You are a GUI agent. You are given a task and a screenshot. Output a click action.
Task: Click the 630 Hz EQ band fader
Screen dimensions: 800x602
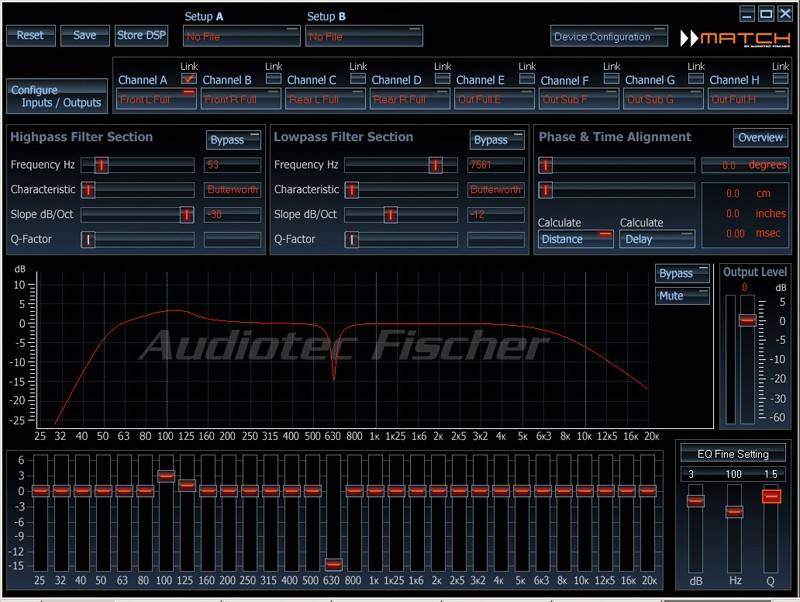click(x=334, y=564)
